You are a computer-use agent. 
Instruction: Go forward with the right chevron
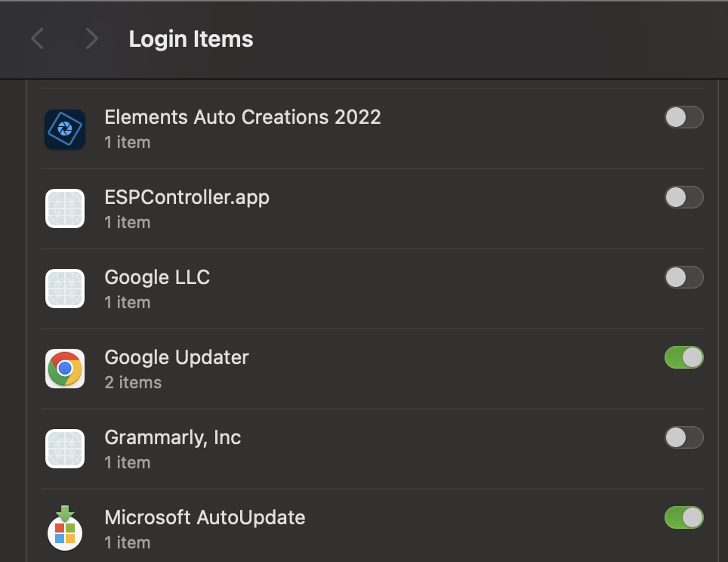tap(91, 39)
